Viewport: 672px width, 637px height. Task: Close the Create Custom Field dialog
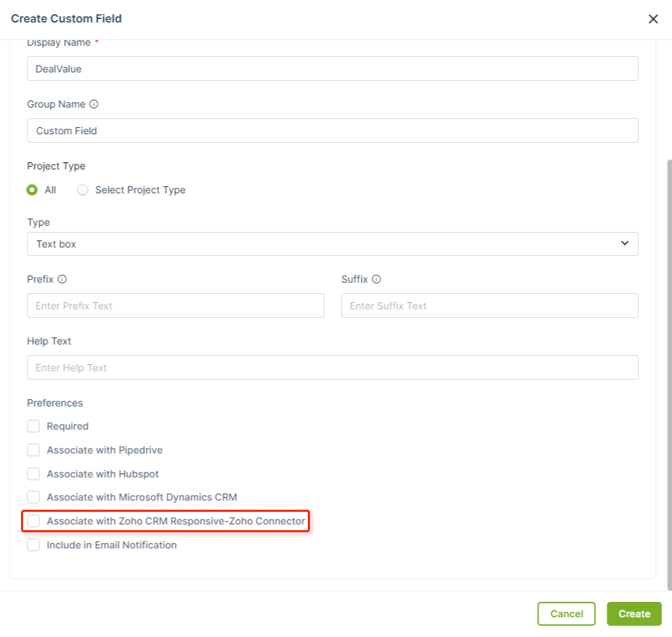653,19
